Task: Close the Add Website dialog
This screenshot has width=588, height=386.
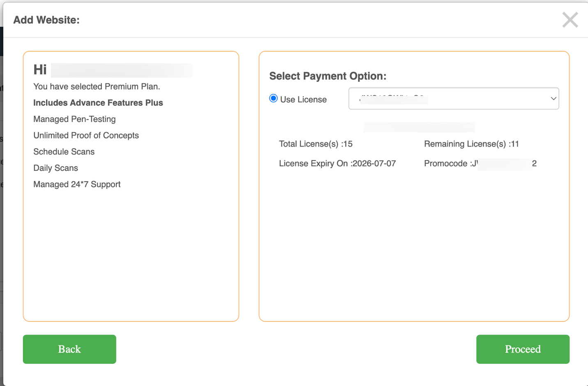Action: tap(570, 20)
